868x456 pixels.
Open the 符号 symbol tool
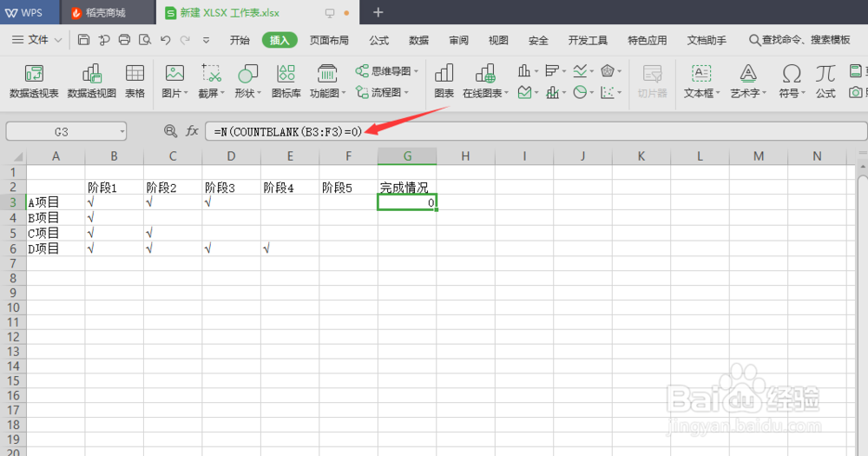coord(792,82)
